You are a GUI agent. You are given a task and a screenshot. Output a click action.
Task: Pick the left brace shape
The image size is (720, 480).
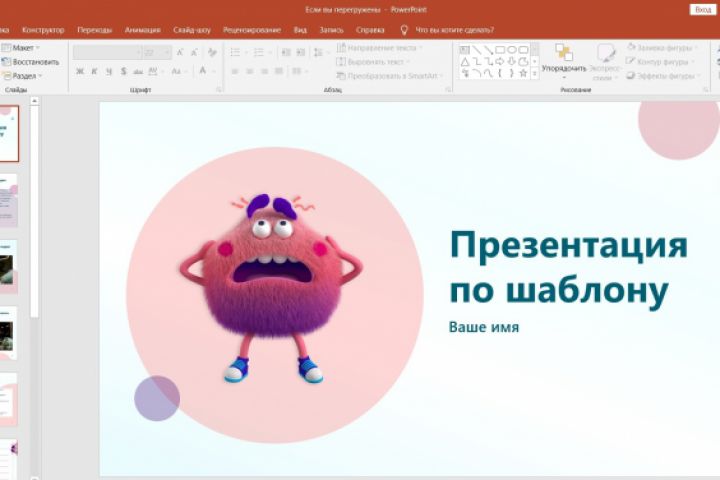[x=500, y=73]
